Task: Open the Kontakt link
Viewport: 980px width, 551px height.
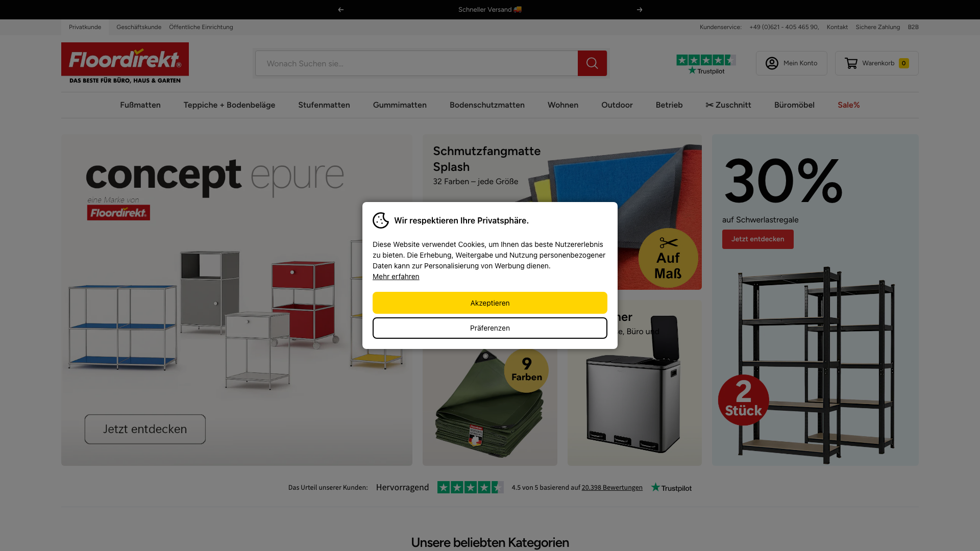Action: point(837,27)
